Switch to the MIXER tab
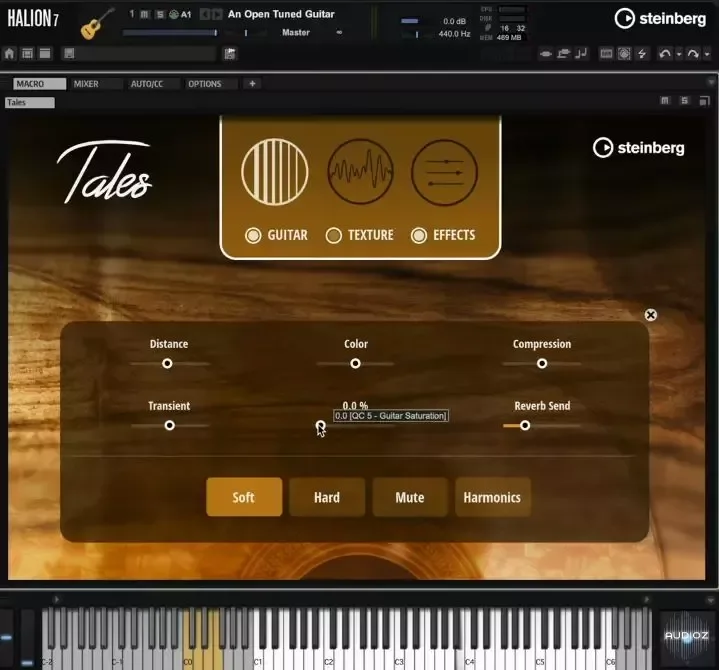This screenshot has height=670, width=719. tap(86, 84)
